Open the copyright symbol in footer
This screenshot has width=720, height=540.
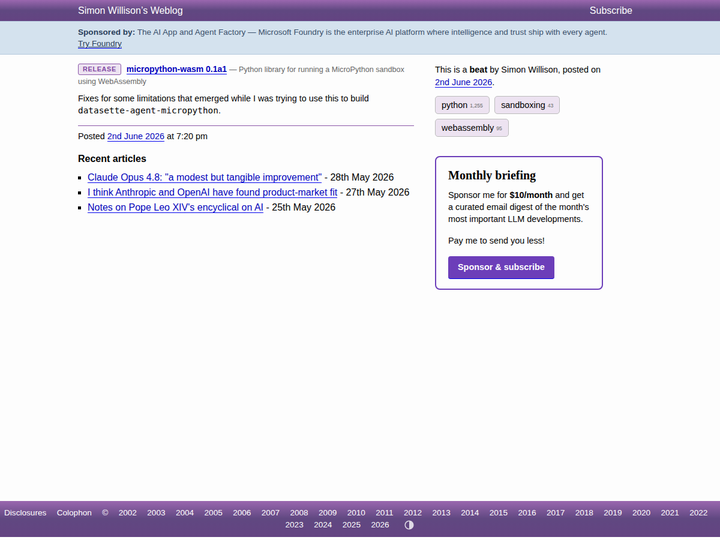(105, 512)
